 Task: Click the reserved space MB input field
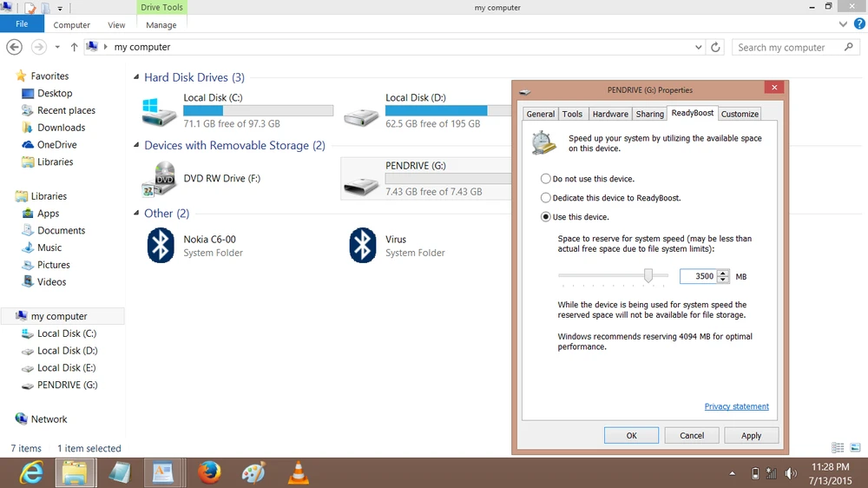[698, 276]
